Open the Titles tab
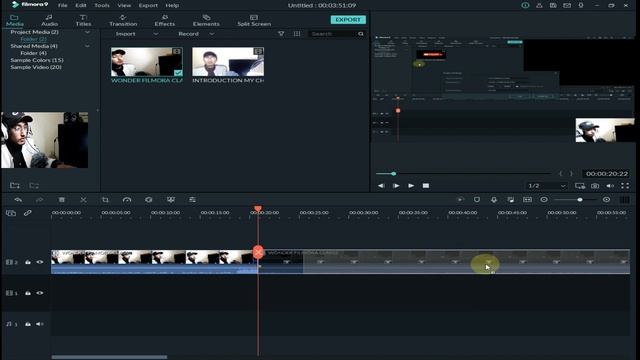Screen dimensions: 640x360 point(83,20)
